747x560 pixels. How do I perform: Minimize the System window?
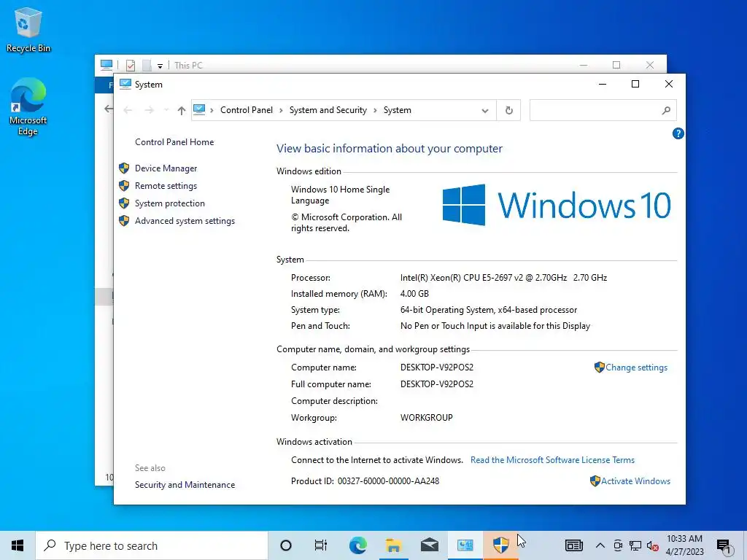click(603, 85)
